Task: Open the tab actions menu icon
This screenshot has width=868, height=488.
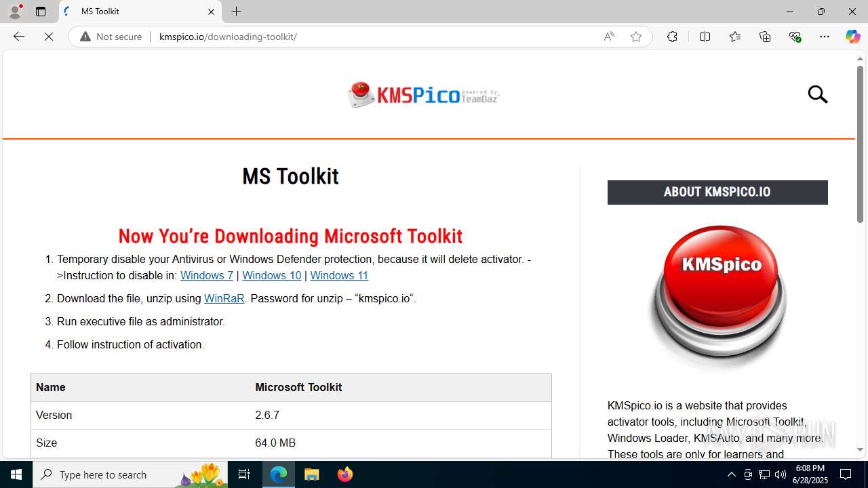Action: (41, 12)
